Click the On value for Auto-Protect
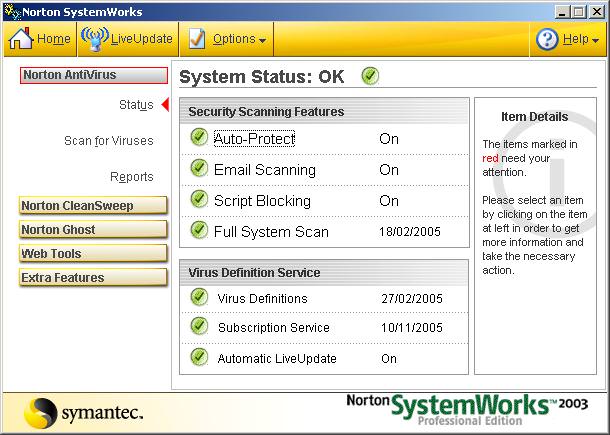The image size is (610, 435). [x=389, y=139]
